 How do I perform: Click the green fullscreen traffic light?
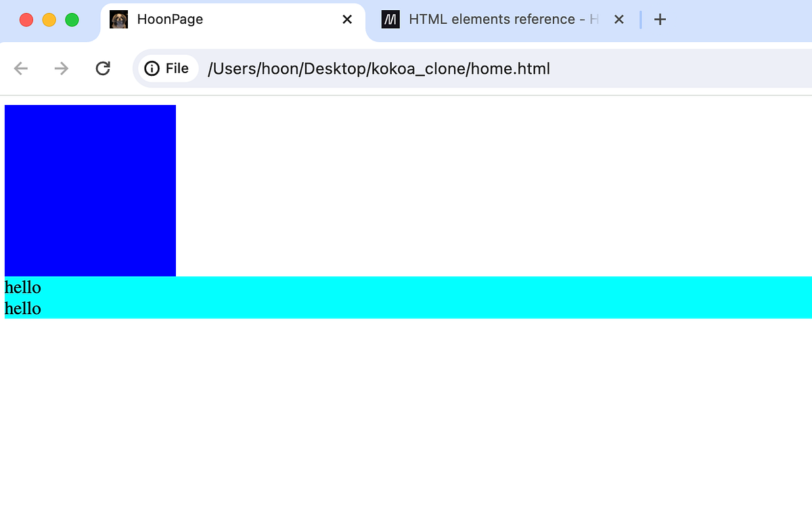click(72, 20)
